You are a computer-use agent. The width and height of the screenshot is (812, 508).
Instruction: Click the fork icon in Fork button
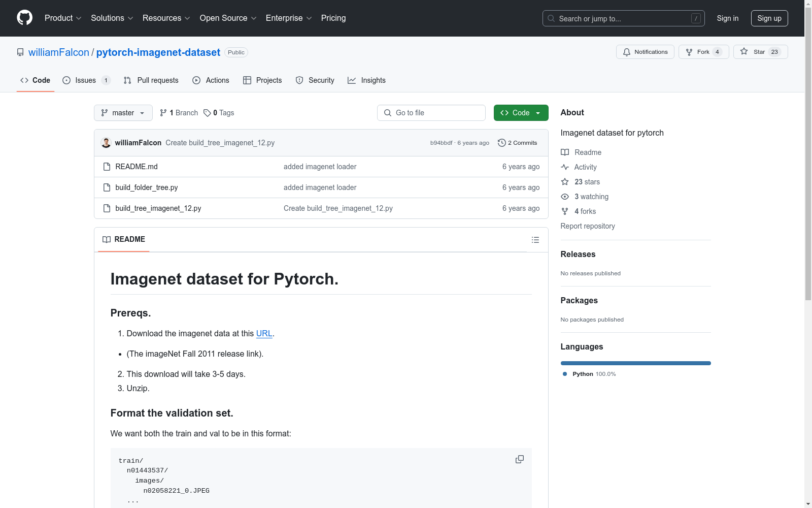(689, 52)
